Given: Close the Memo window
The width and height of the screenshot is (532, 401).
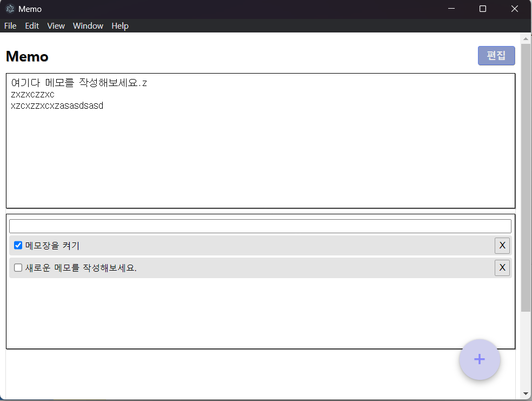Looking at the screenshot, I should coord(515,9).
